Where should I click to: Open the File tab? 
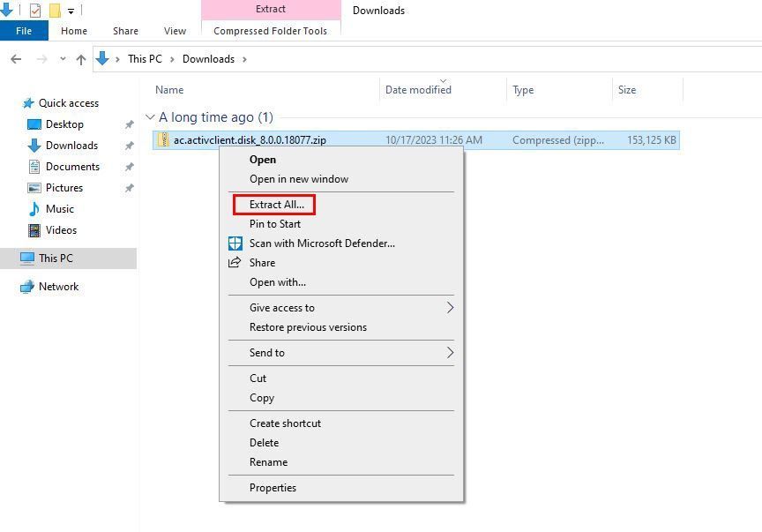pos(24,31)
